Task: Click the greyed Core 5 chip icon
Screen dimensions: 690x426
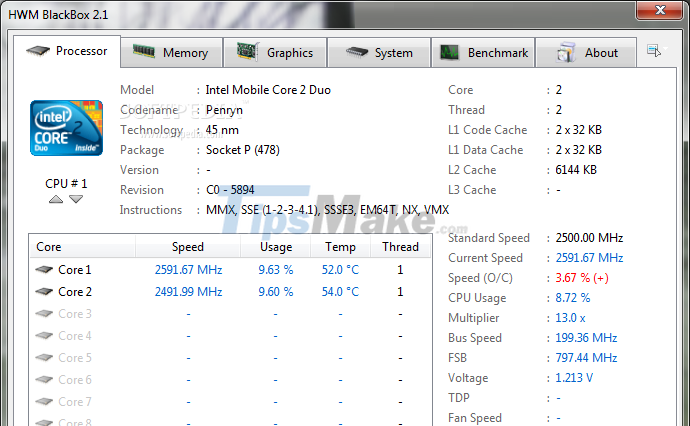Action: pos(44,357)
